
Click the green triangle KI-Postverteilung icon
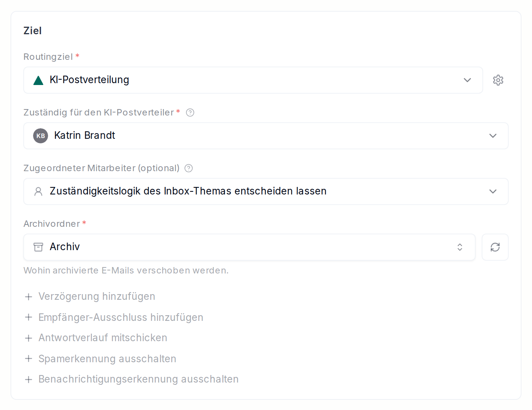38,80
